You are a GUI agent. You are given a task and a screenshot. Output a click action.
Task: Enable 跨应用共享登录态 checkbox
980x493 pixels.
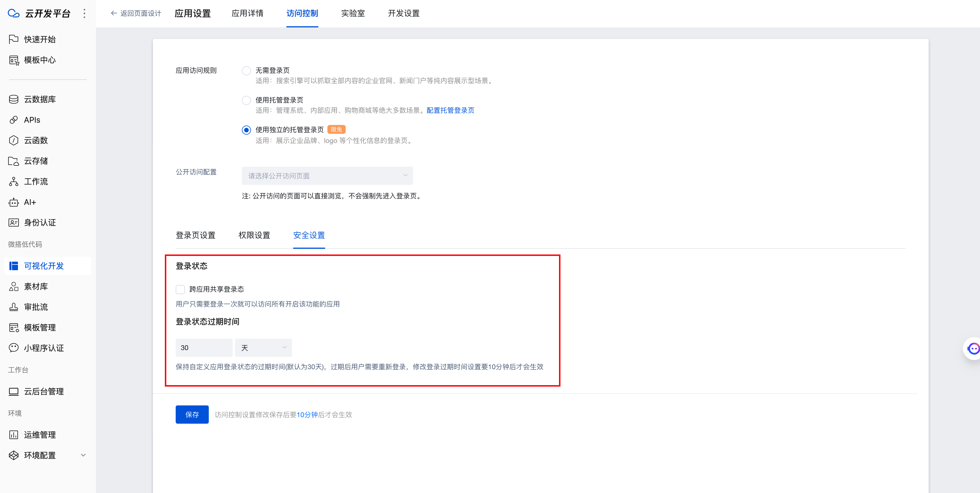tap(180, 289)
